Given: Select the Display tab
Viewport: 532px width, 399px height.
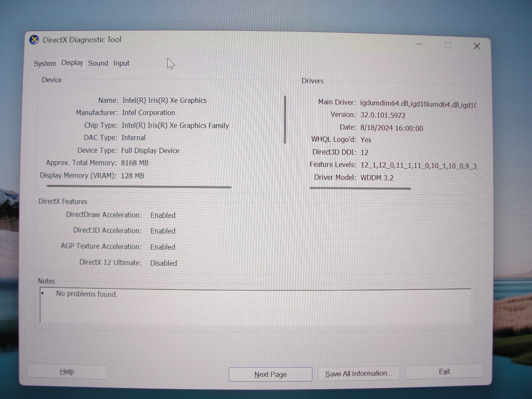Looking at the screenshot, I should click(72, 63).
